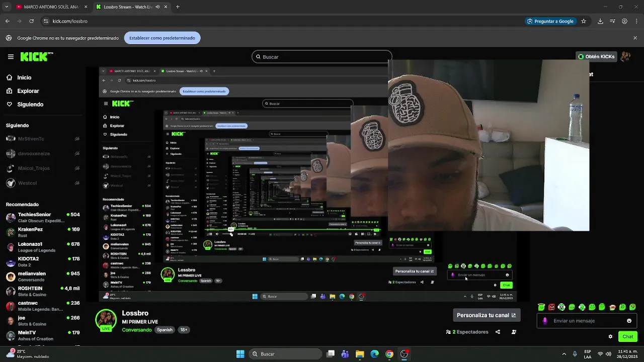Open followed channel davooxeneize
The width and height of the screenshot is (644, 362).
pyautogui.click(x=43, y=153)
